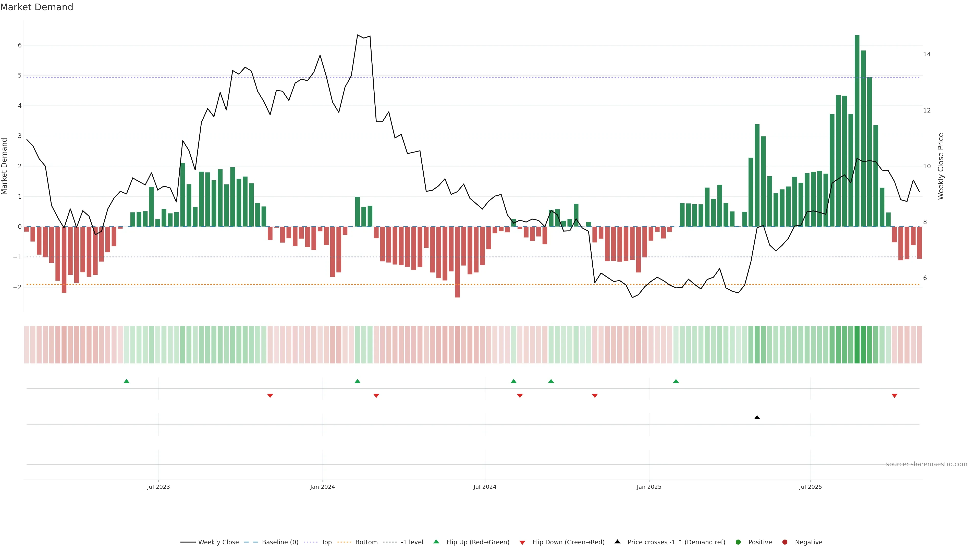The width and height of the screenshot is (980, 551).
Task: Click the red Flip Down legend triangle
Action: tap(522, 542)
